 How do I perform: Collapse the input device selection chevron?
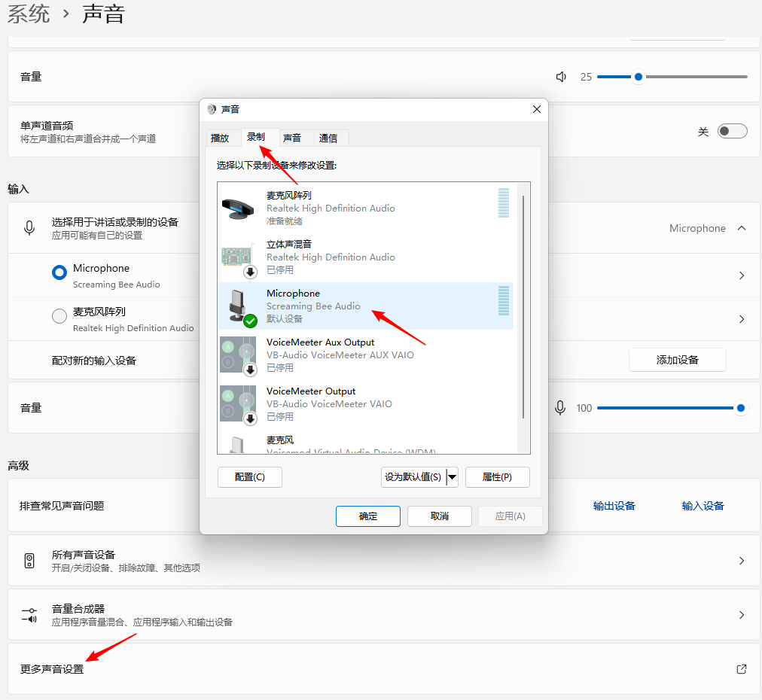(x=742, y=228)
